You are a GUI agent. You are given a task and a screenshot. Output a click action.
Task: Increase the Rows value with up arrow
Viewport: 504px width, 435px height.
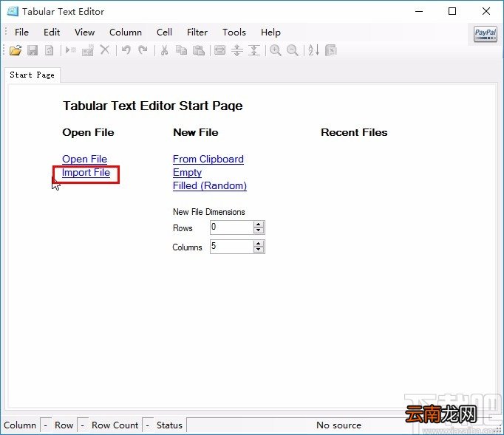[x=259, y=225]
